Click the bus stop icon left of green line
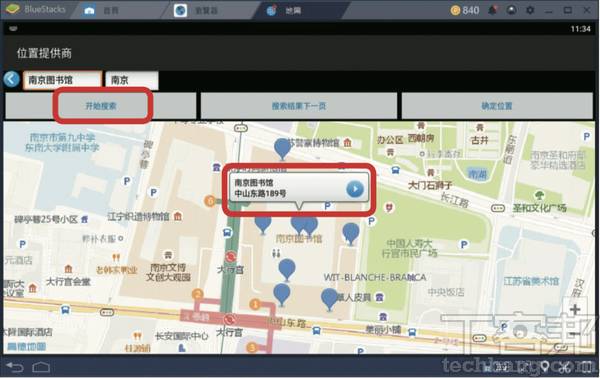 (x=227, y=232)
